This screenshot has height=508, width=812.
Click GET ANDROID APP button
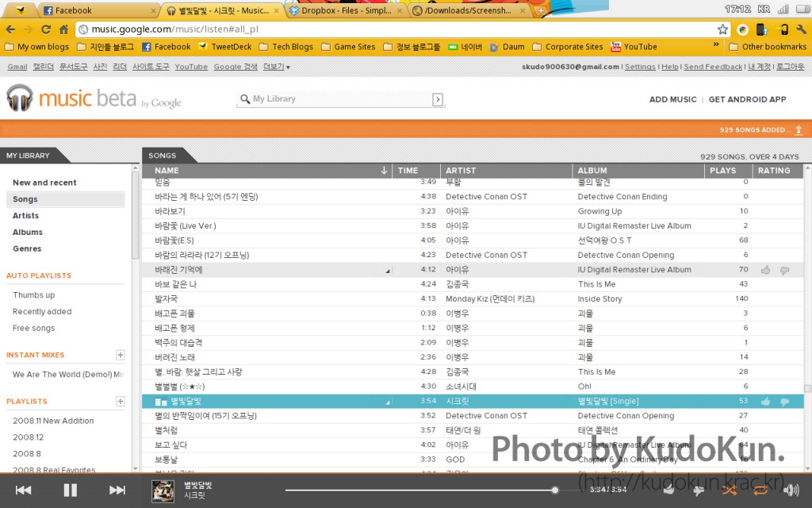tap(747, 99)
